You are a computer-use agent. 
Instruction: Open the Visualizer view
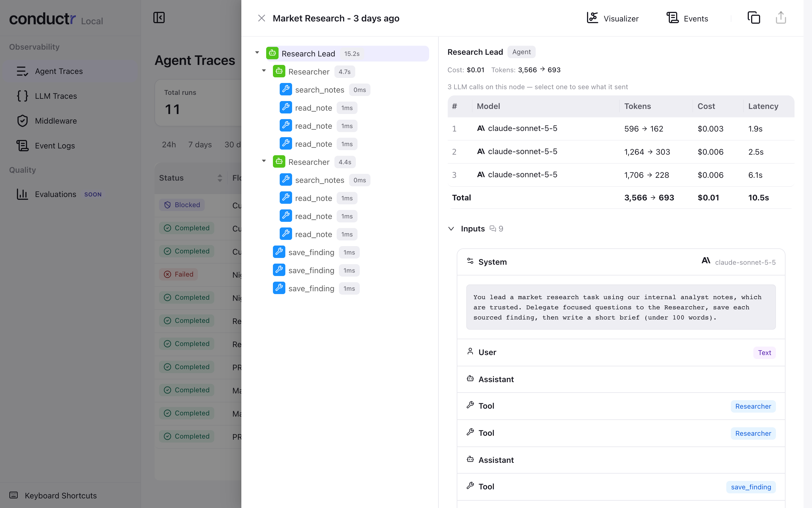pyautogui.click(x=612, y=18)
